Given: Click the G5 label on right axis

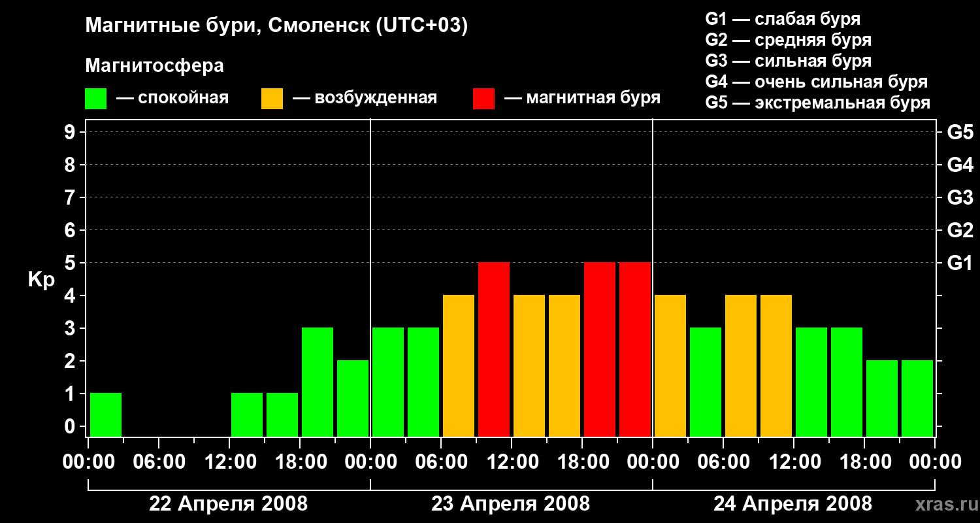Looking at the screenshot, I should [960, 132].
